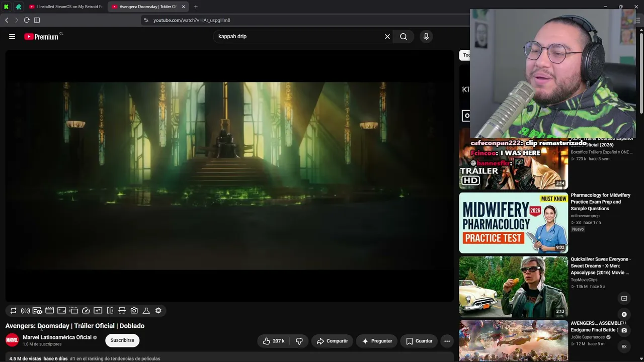644x362 pixels.
Task: Click the sparkle screen toolbar icon
Action: tap(98, 311)
